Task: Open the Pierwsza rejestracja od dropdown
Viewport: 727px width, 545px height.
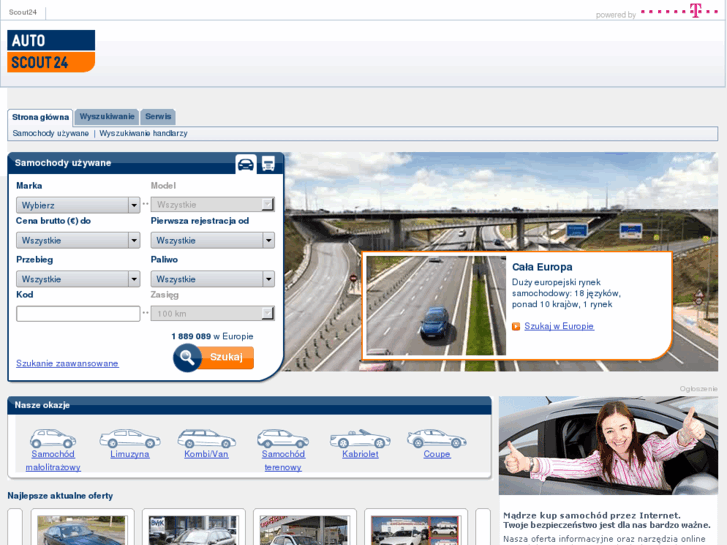Action: (x=212, y=240)
